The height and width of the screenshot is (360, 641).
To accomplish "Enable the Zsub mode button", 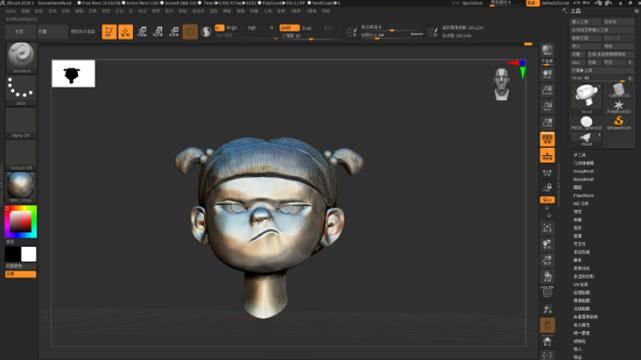I will [307, 28].
